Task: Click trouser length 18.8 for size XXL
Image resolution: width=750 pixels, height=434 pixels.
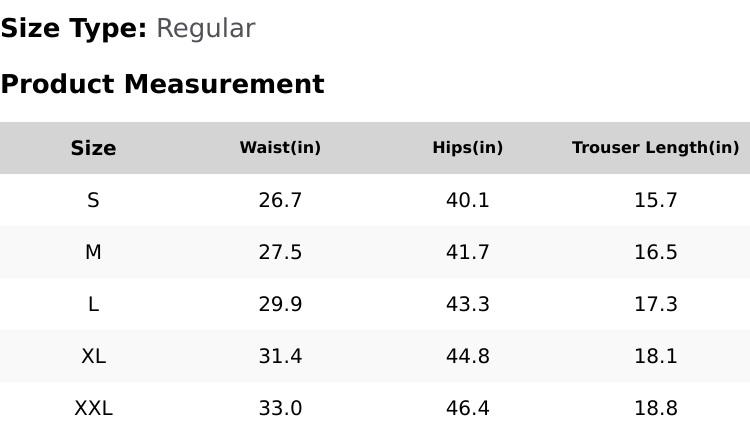Action: click(x=655, y=408)
